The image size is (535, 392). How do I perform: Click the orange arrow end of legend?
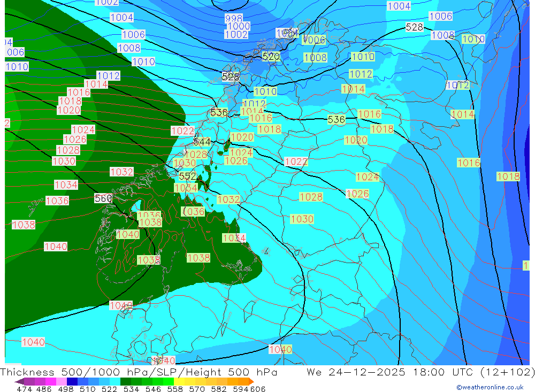(251, 381)
